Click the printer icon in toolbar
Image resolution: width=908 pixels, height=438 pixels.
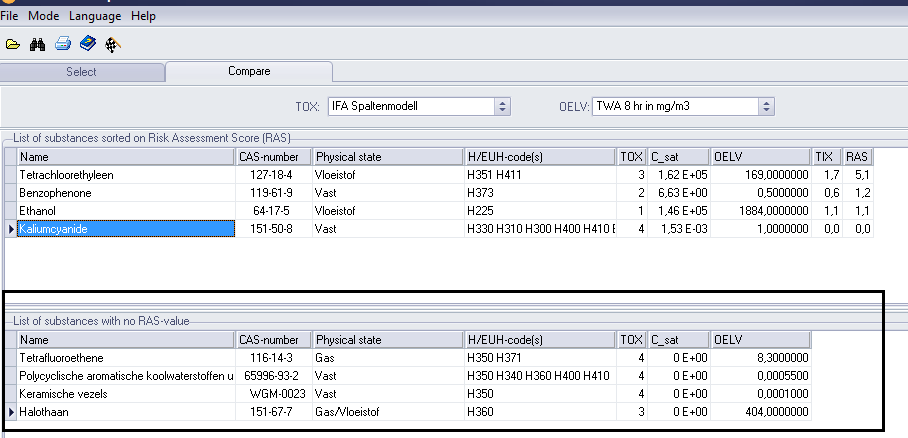pos(63,44)
